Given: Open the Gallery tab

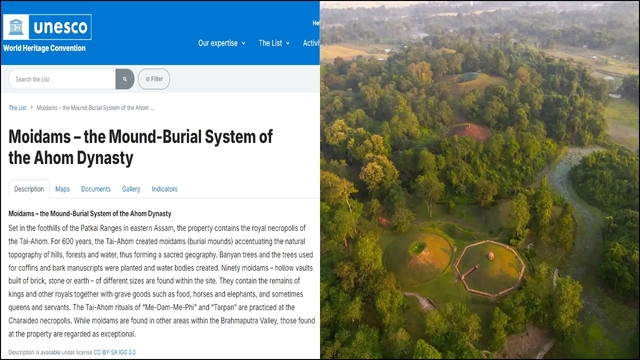Looking at the screenshot, I should pyautogui.click(x=131, y=189).
